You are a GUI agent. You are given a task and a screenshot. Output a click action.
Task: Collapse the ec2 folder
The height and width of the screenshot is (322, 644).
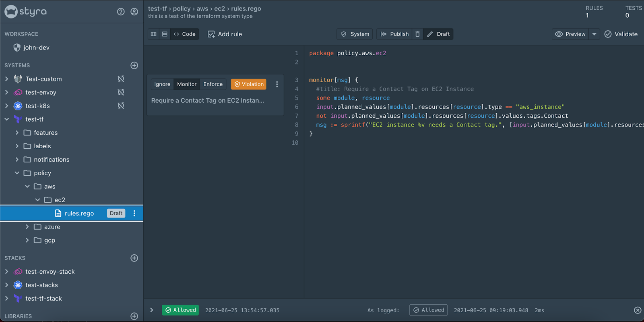click(37, 200)
